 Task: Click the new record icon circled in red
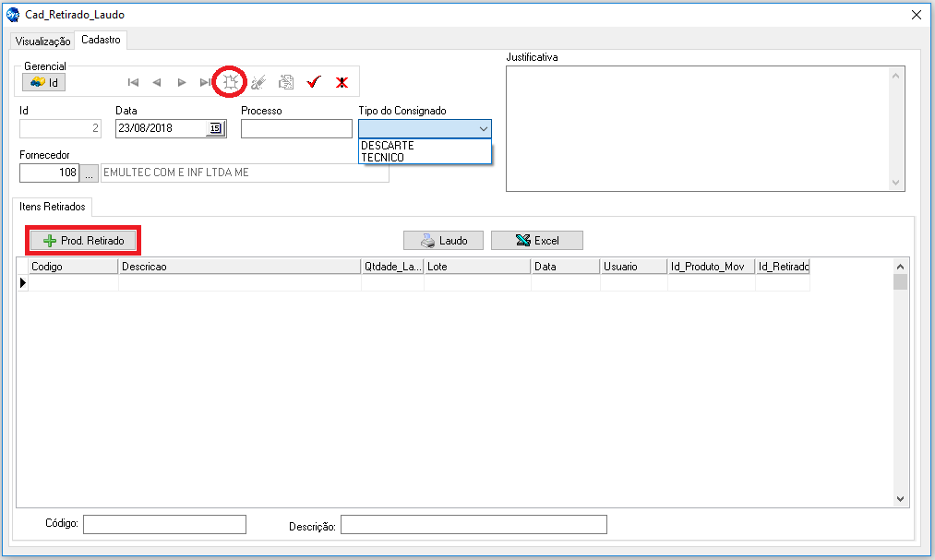[230, 82]
